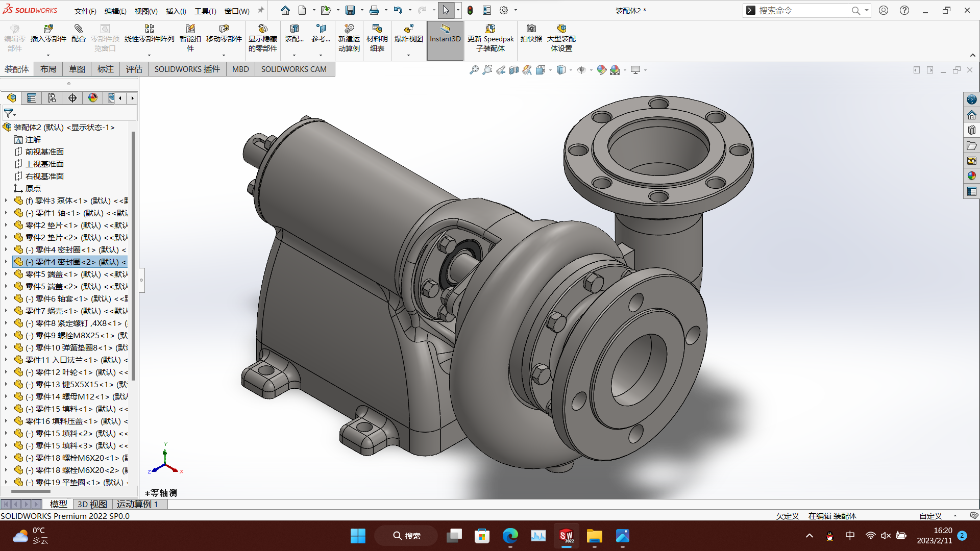The height and width of the screenshot is (551, 980).
Task: Switch to the 3D 视图 bottom tab
Action: (92, 504)
